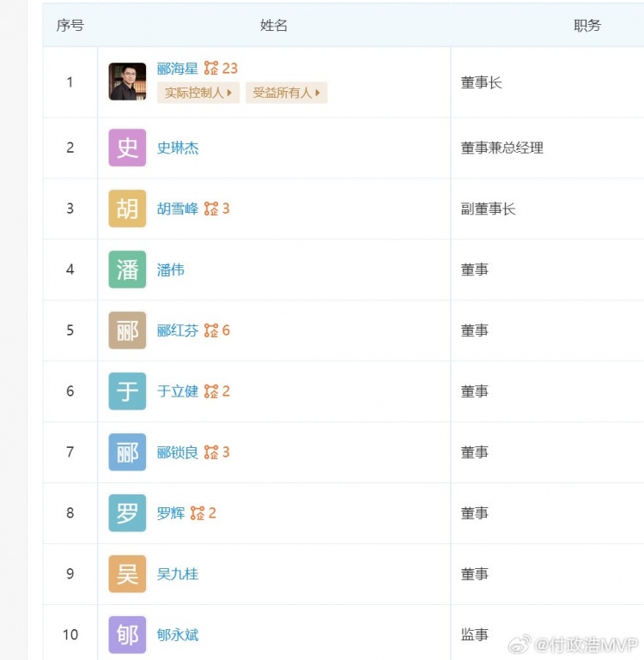Open 潘伟's name link
The image size is (644, 660).
171,269
